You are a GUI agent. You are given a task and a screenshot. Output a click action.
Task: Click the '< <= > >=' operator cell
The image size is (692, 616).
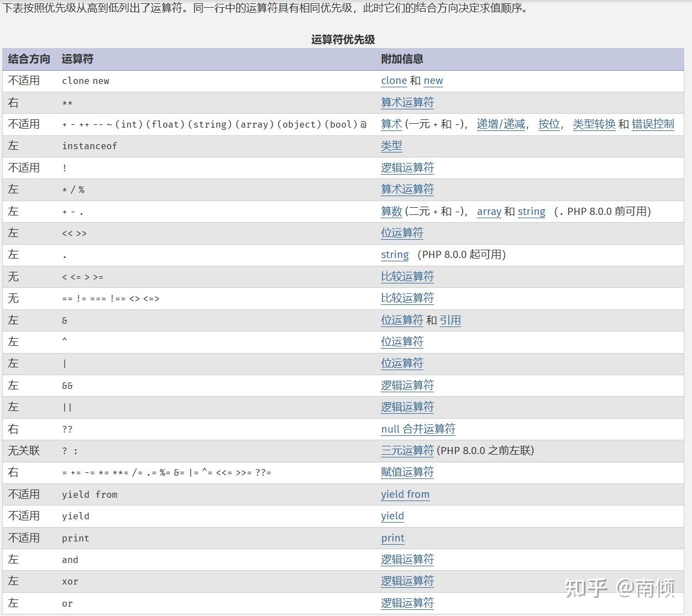click(83, 277)
